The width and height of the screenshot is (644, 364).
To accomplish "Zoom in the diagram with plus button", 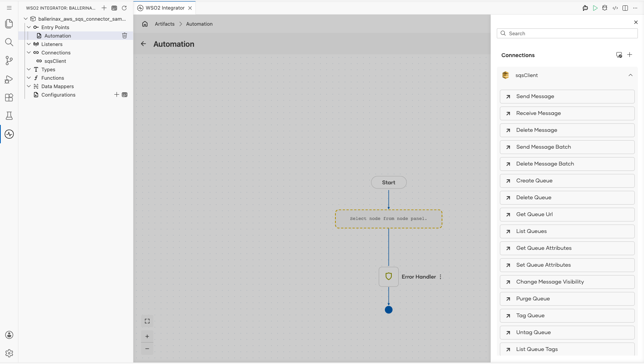I will coord(147,336).
